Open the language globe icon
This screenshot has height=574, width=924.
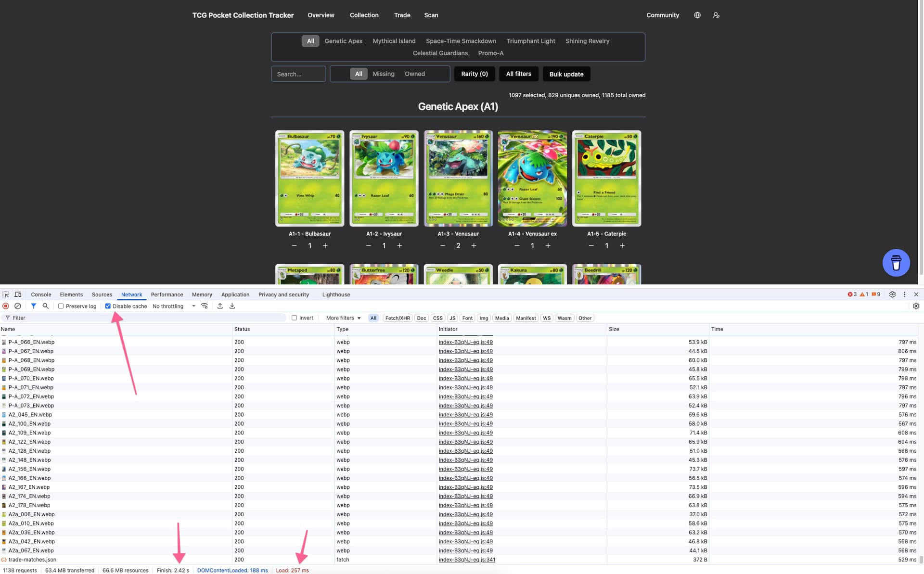[x=697, y=15]
